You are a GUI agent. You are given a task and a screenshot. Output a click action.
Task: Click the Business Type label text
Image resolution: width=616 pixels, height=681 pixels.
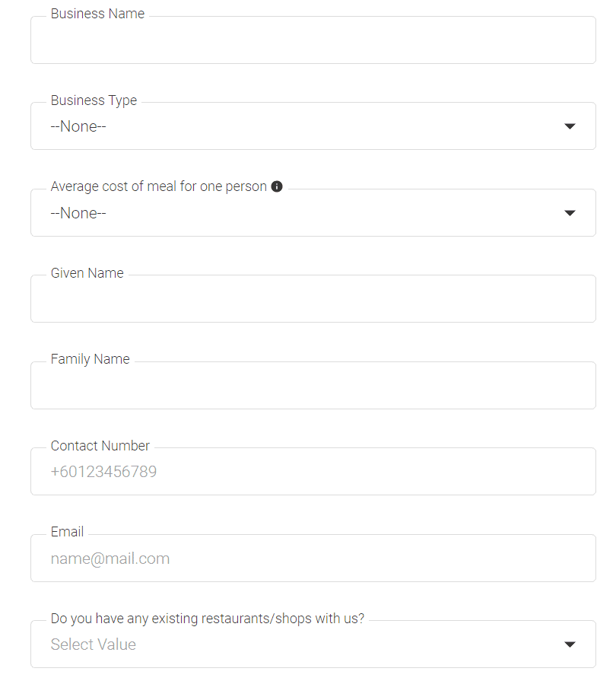coord(94,100)
